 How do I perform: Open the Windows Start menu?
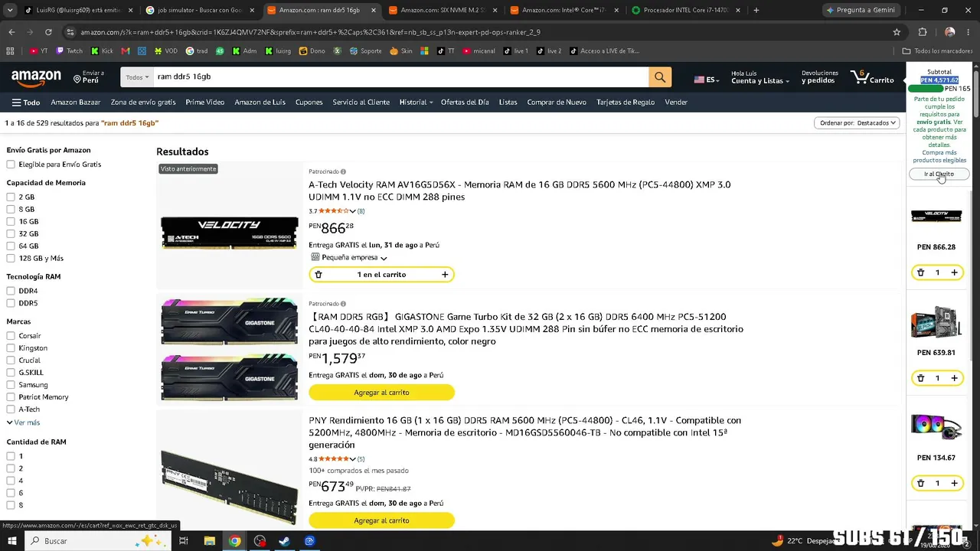coord(11,541)
